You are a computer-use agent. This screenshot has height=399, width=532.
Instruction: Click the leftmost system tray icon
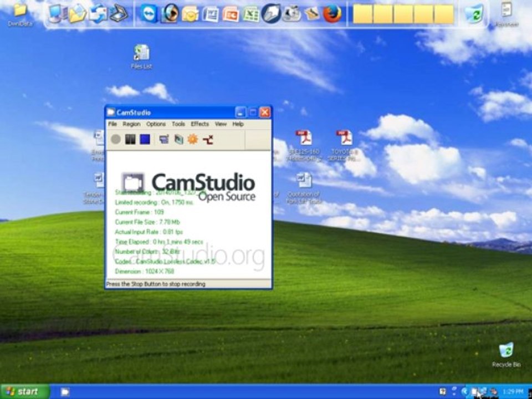pyautogui.click(x=443, y=392)
